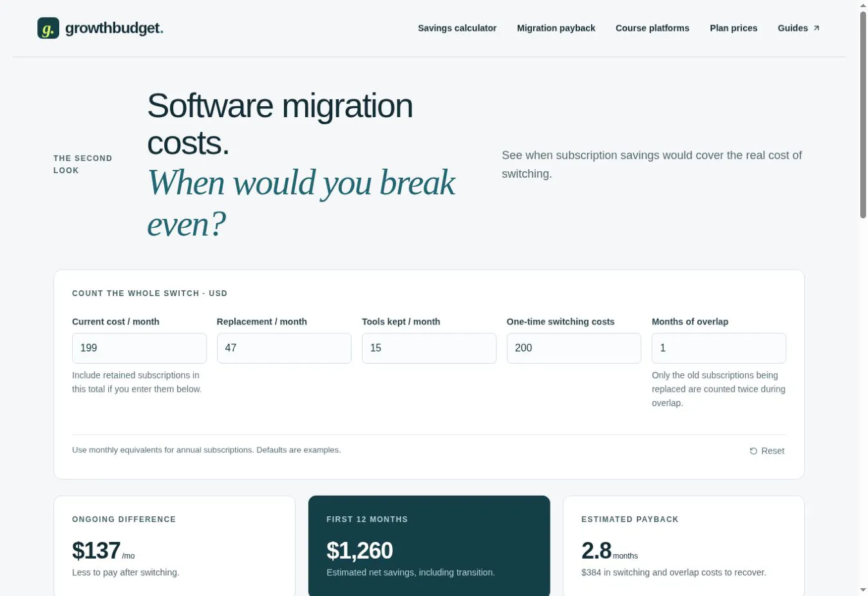The image size is (868, 596).
Task: Click 'THE SECOND LOOK' label
Action: click(x=82, y=164)
